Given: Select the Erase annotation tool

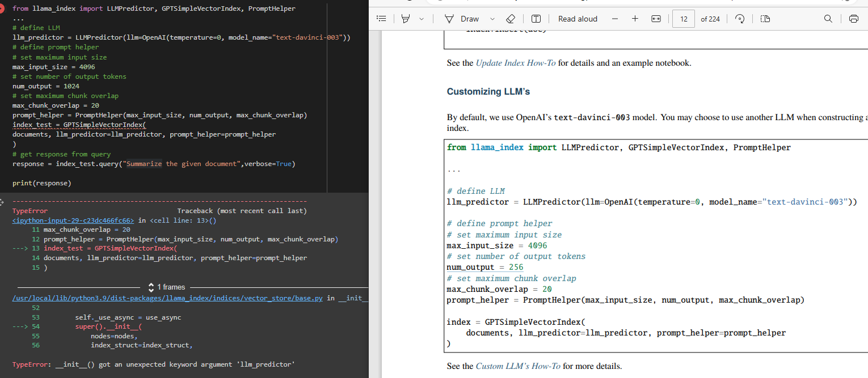Looking at the screenshot, I should click(510, 18).
